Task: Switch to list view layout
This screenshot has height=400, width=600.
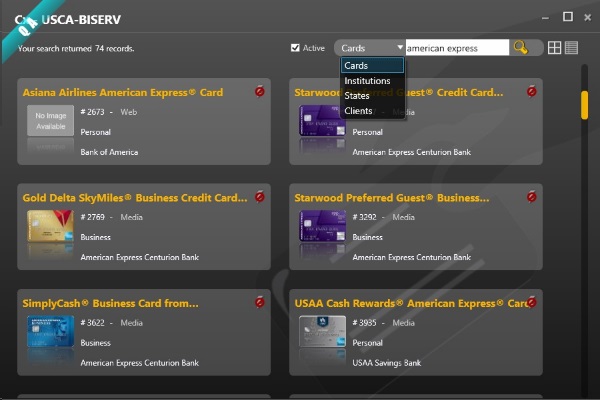Action: (x=571, y=48)
